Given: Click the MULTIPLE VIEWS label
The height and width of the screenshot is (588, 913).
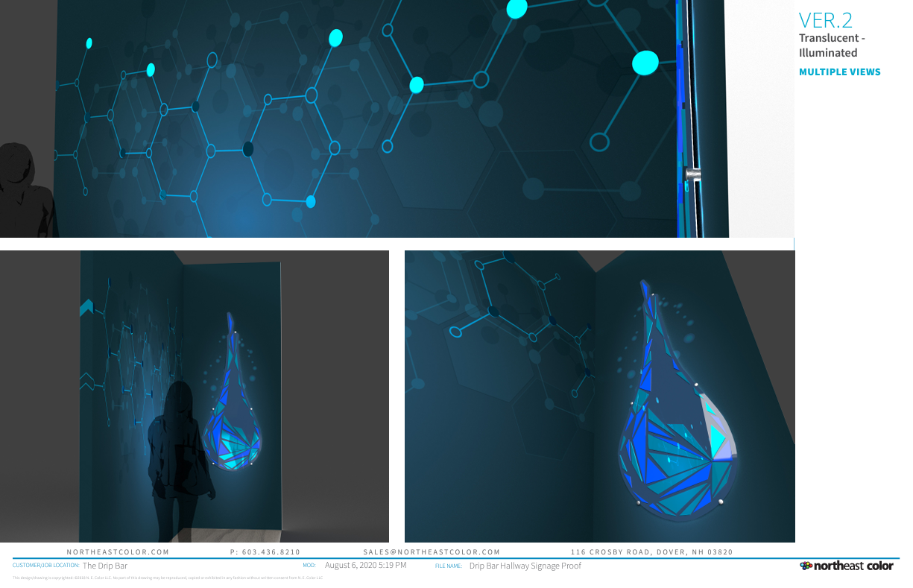Looking at the screenshot, I should pyautogui.click(x=839, y=72).
